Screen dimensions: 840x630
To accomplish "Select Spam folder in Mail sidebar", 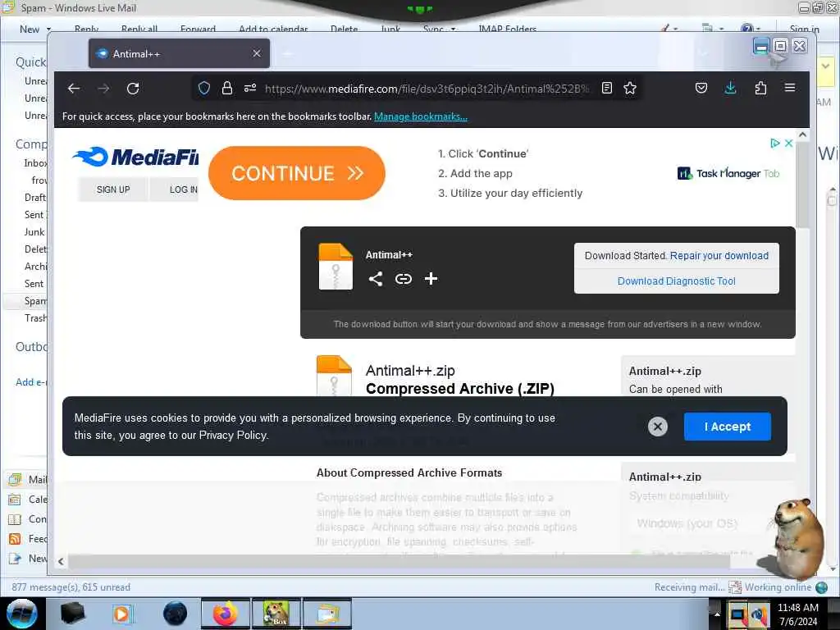I will (x=35, y=300).
